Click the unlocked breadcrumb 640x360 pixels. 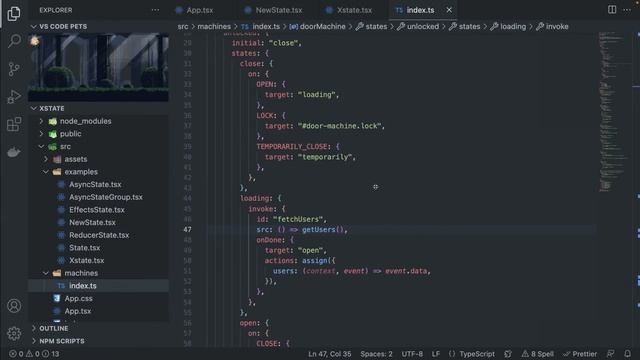pyautogui.click(x=418, y=27)
